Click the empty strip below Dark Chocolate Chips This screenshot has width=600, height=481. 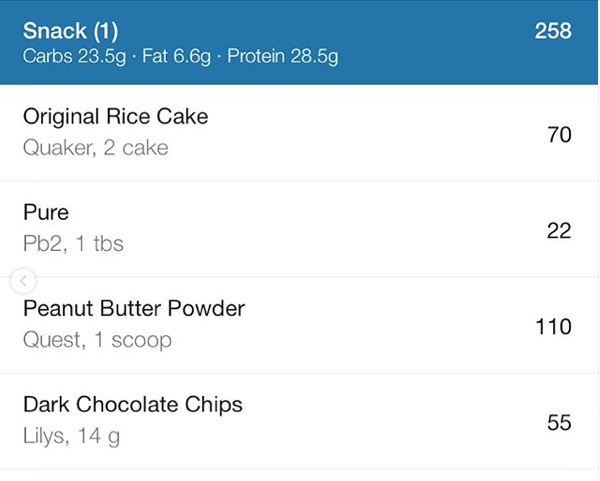[x=300, y=475]
